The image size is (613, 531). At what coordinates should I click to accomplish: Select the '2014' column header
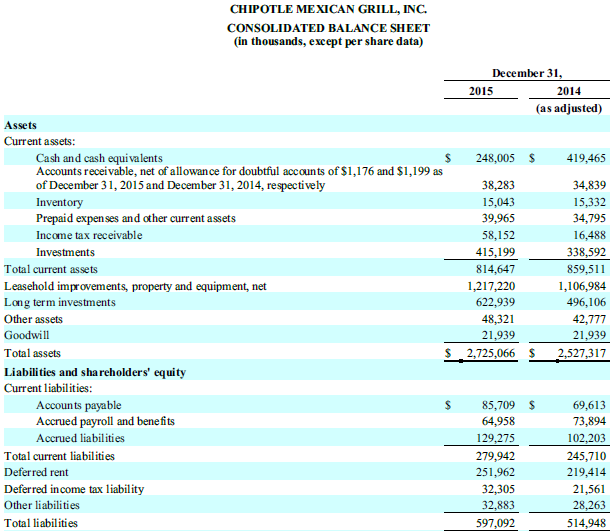[x=569, y=91]
